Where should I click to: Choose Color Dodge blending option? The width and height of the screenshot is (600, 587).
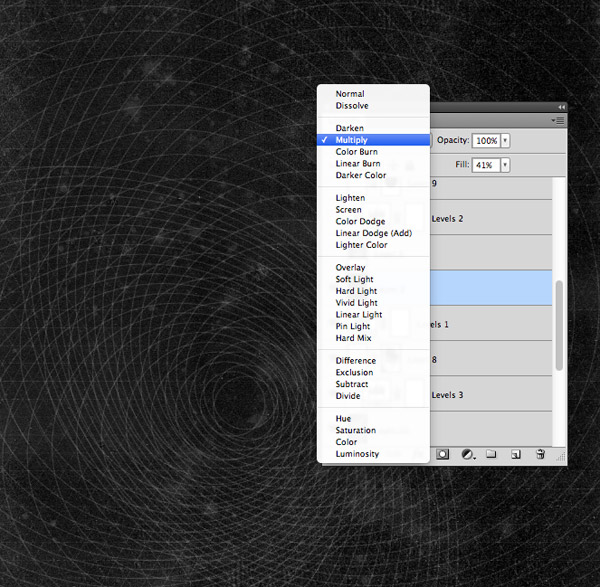click(x=360, y=222)
